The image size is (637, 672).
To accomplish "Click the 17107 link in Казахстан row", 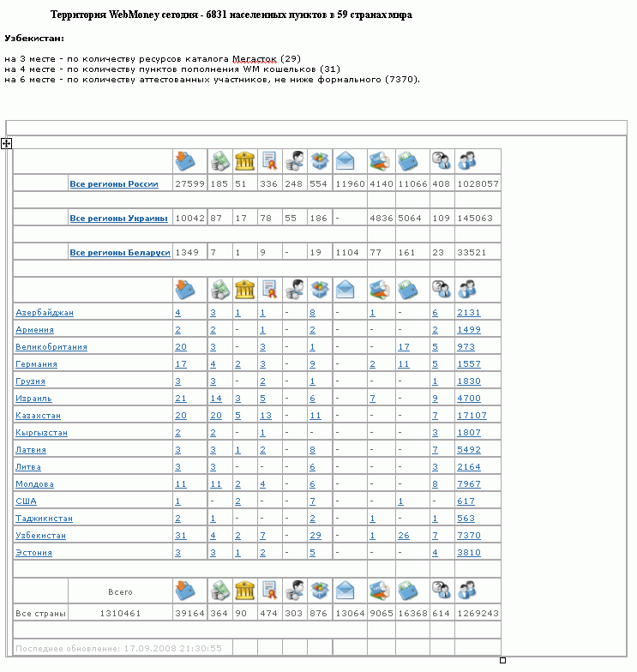I will tap(472, 415).
